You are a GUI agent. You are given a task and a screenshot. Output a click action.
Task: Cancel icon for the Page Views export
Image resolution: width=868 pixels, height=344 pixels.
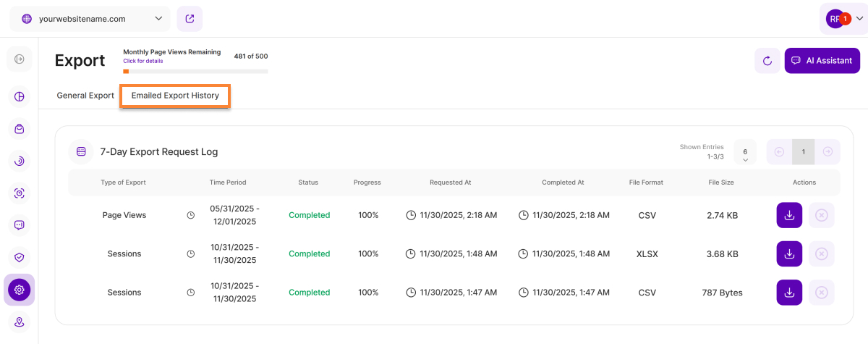[821, 215]
